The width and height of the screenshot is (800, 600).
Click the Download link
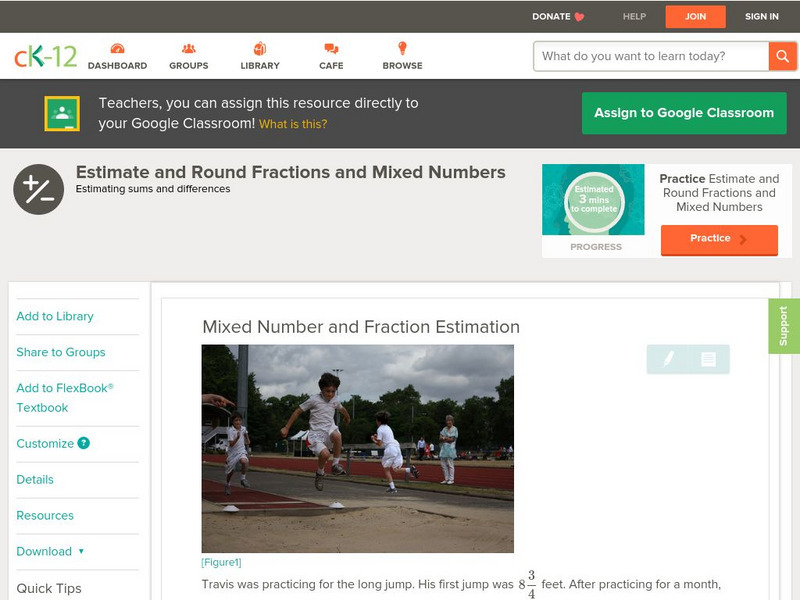click(x=44, y=551)
